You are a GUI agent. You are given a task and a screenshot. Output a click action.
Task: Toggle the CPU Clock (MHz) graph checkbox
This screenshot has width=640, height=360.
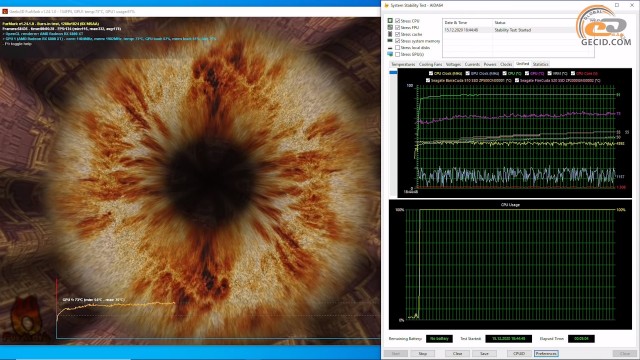click(x=431, y=73)
